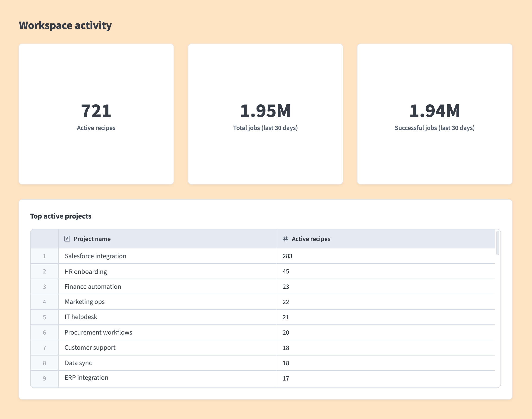
Task: Select the Project name column header
Action: pos(92,238)
